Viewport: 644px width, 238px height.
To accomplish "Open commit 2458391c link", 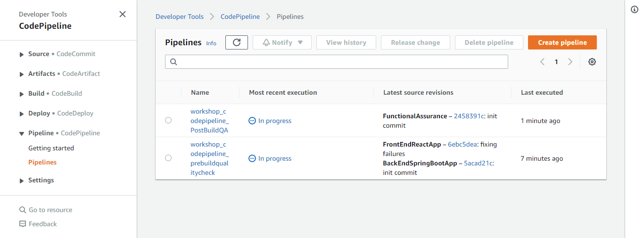I will point(469,116).
